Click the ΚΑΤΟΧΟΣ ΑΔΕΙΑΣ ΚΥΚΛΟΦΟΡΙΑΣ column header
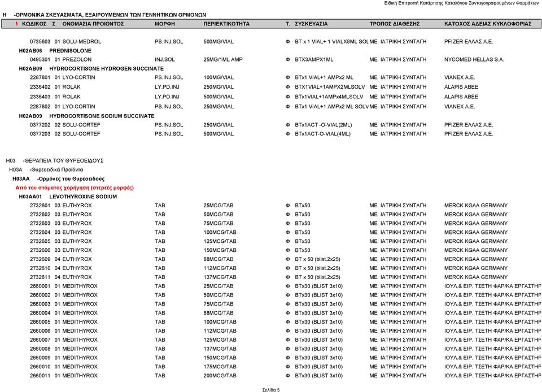The width and height of the screenshot is (542, 392). (x=488, y=24)
